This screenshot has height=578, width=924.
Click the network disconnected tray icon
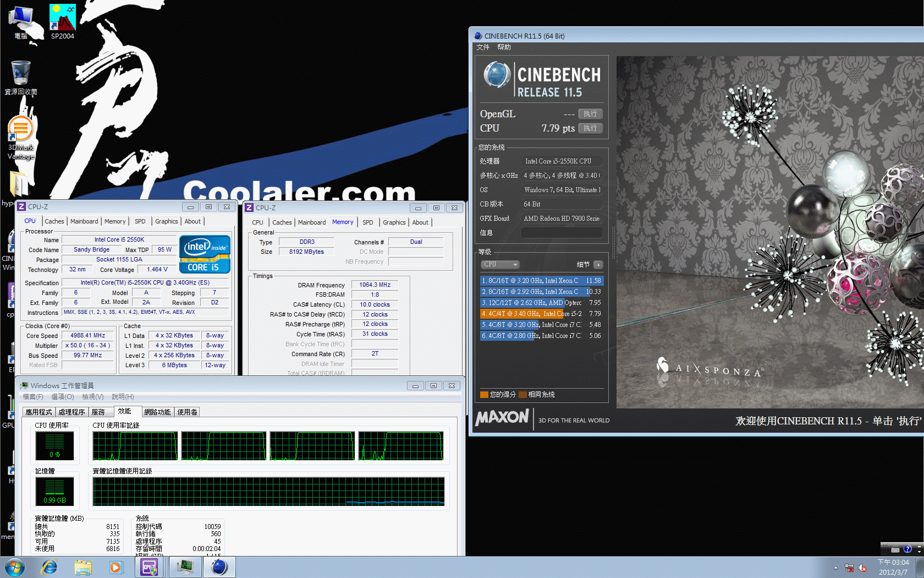[x=849, y=568]
